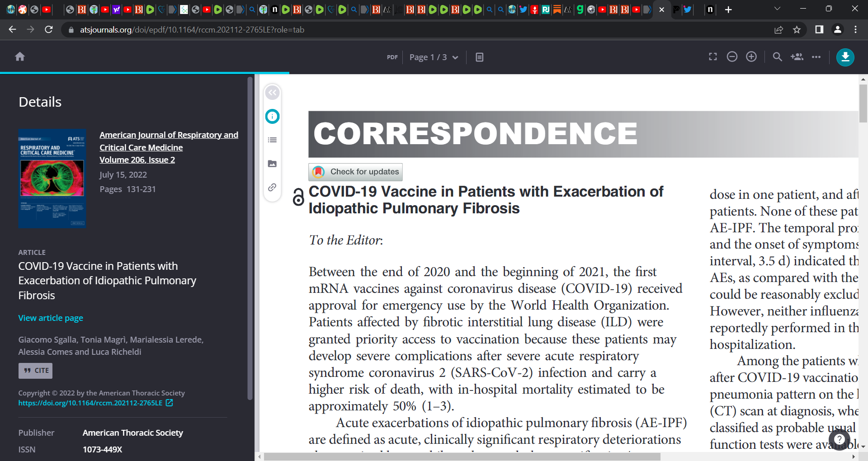This screenshot has width=868, height=461.
Task: Open the browser profile icon
Action: pos(838,29)
